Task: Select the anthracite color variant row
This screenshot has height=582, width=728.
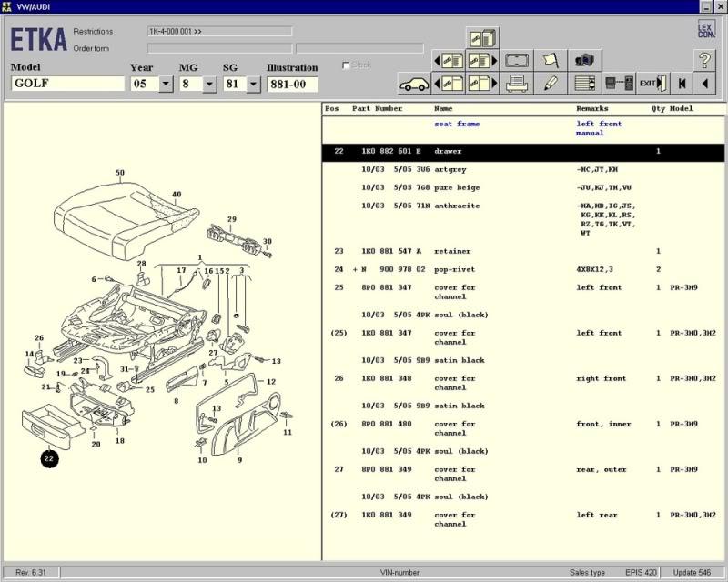Action: (523, 219)
